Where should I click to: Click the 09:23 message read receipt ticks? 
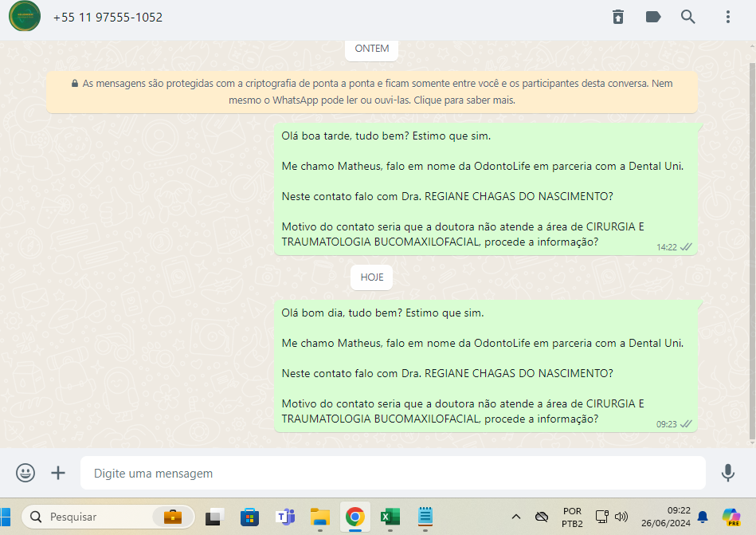coord(686,424)
